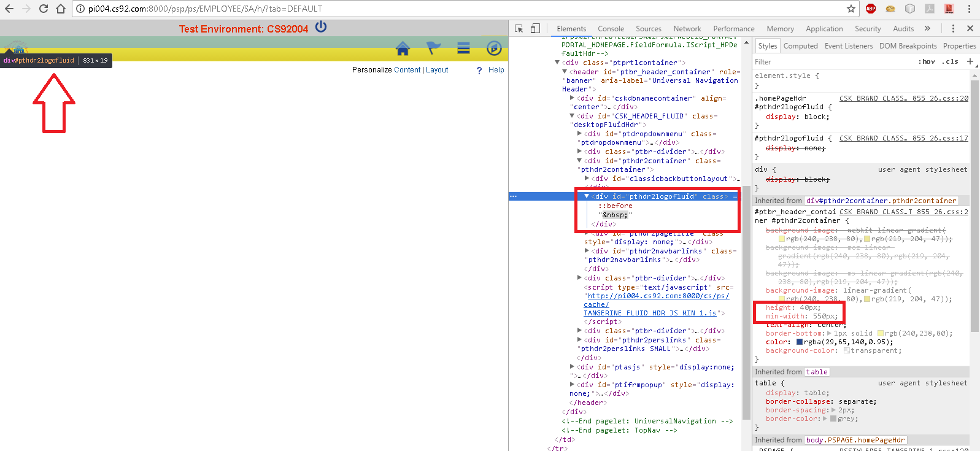Toggle the device toolbar in DevTools
980x451 pixels.
[535, 28]
